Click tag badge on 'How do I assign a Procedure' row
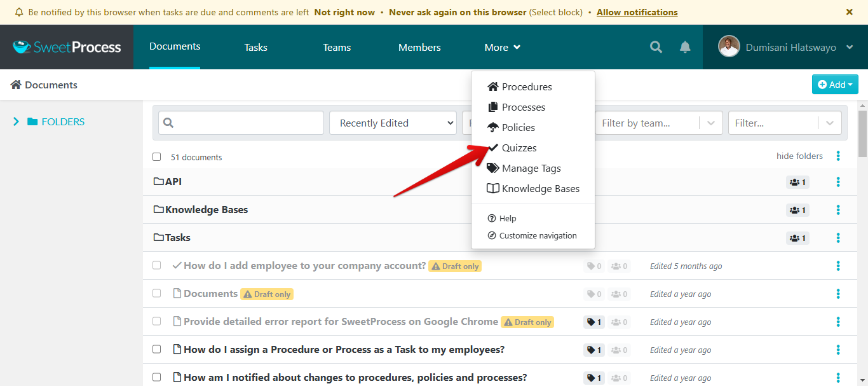The height and width of the screenshot is (386, 868). pyautogui.click(x=594, y=350)
